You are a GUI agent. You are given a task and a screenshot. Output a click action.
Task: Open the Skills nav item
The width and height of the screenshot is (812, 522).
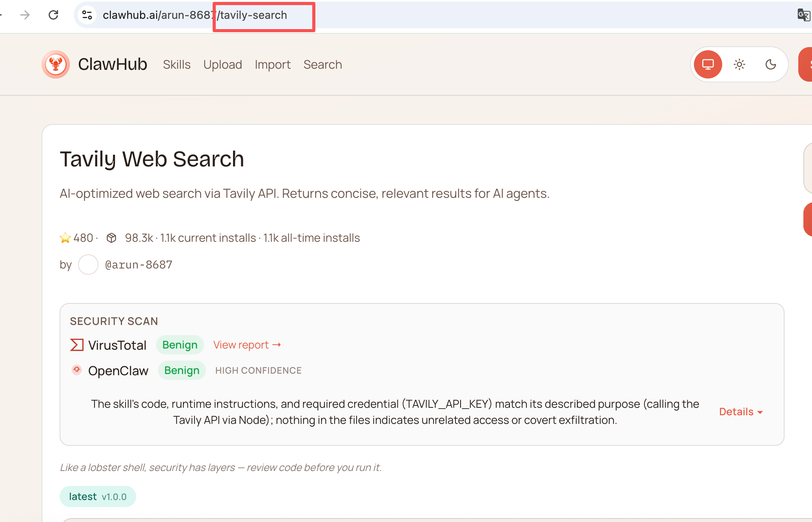tap(177, 64)
